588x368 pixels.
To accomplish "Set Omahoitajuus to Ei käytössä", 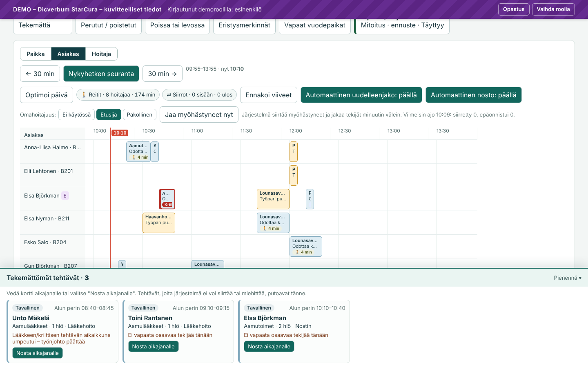I will (x=77, y=115).
